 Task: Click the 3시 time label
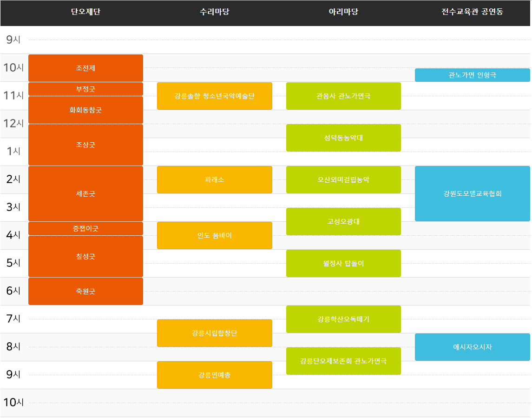(13, 207)
